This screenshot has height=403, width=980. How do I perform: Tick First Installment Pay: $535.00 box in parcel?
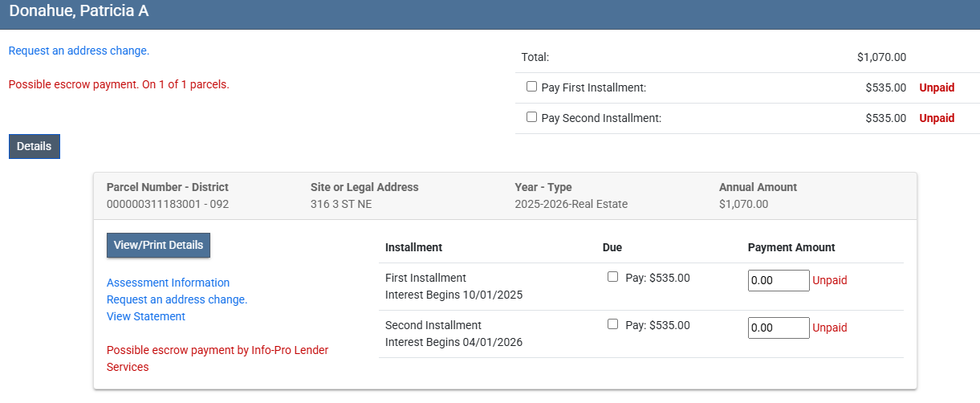pyautogui.click(x=612, y=277)
